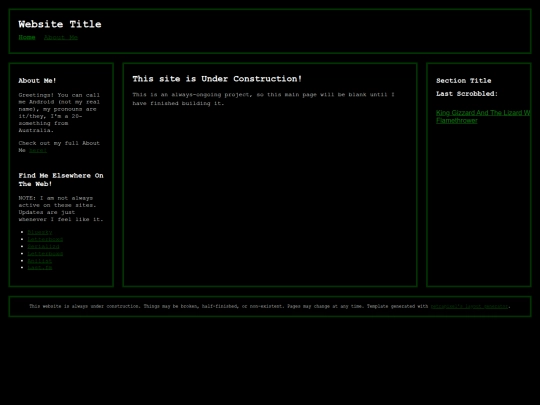This screenshot has width=540, height=405.
Task: Click the "Section Title" heading
Action: pos(464,81)
